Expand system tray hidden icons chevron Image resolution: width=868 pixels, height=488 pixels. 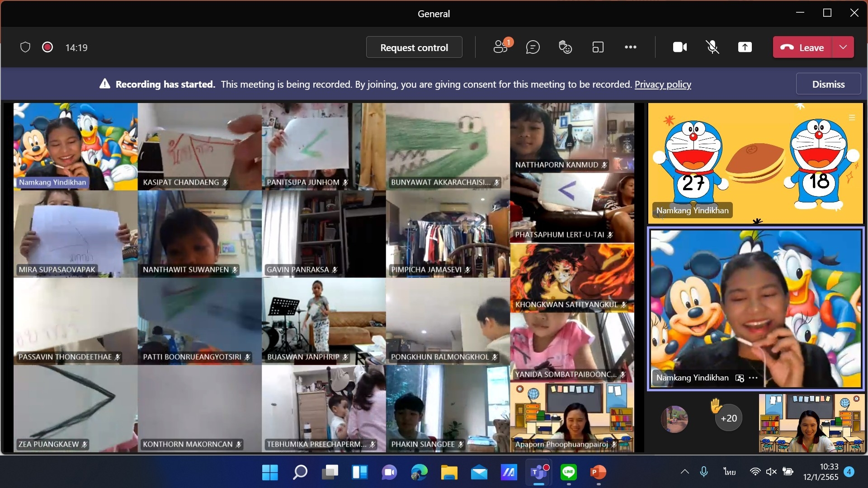pyautogui.click(x=685, y=472)
